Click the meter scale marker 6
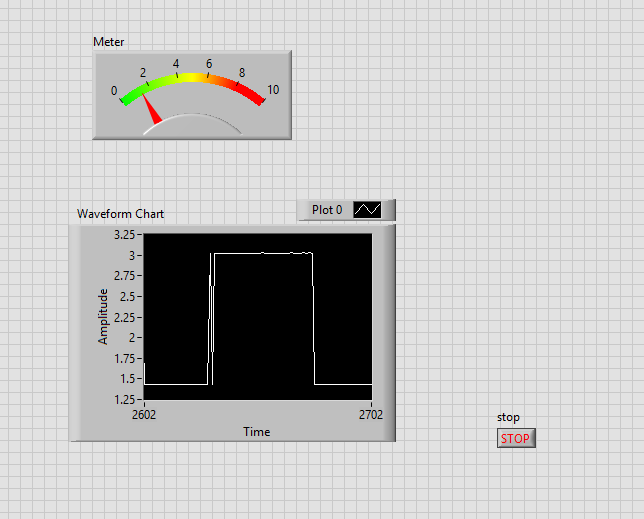Screen dimensions: 644x519 pos(209,64)
